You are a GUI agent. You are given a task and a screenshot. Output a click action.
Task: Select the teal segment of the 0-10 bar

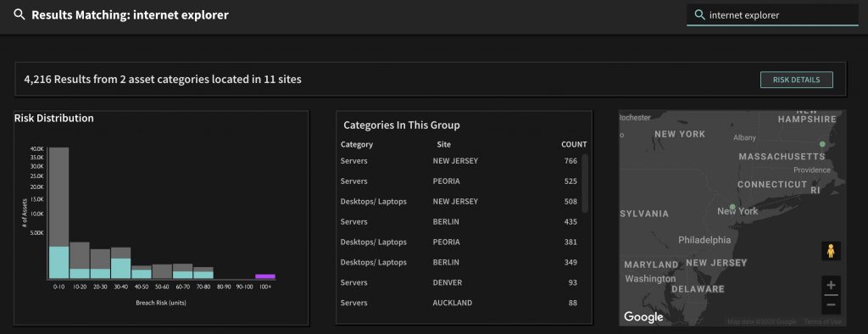[x=59, y=263]
